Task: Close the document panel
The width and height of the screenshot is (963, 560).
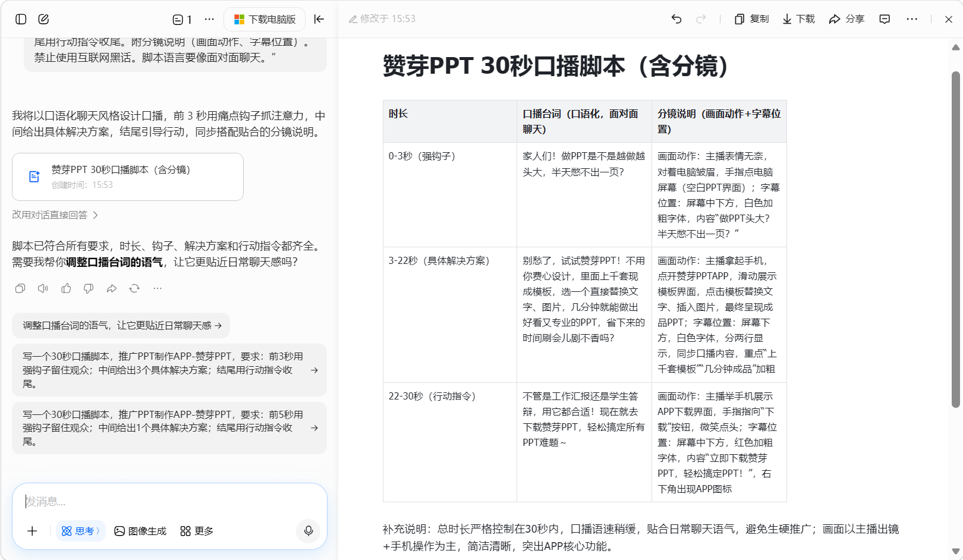Action: pyautogui.click(x=949, y=19)
